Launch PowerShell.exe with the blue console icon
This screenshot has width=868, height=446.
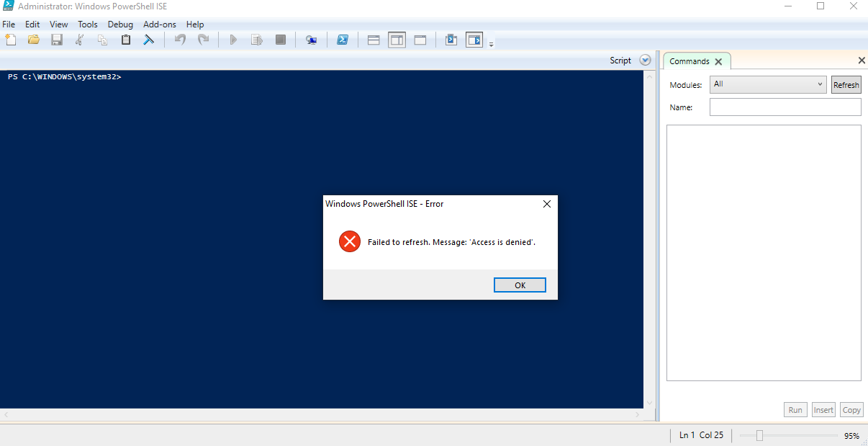pyautogui.click(x=343, y=40)
